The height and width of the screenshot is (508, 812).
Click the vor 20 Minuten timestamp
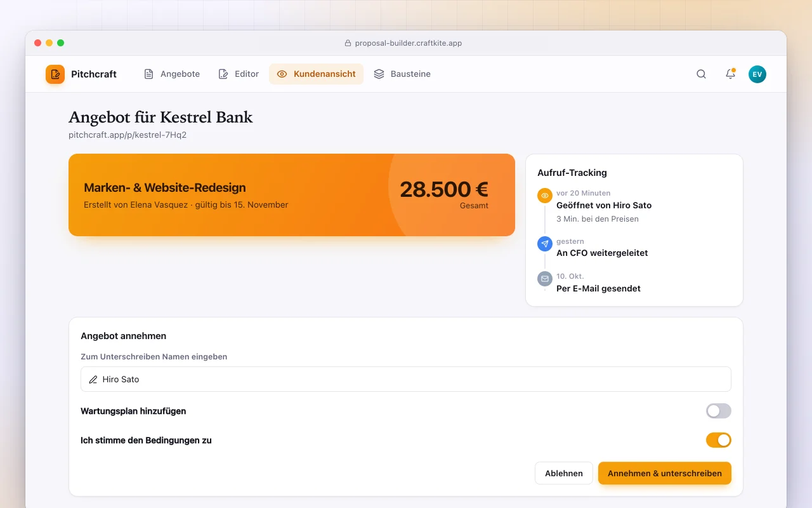coord(584,193)
